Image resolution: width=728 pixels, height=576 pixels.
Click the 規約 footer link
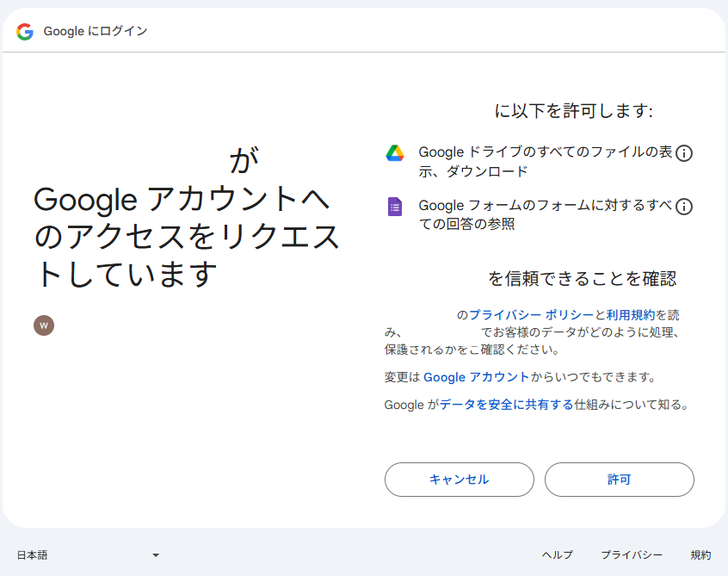[700, 555]
